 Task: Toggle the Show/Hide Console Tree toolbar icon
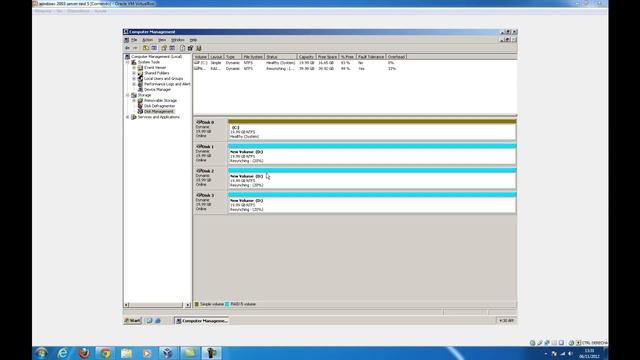(154, 48)
